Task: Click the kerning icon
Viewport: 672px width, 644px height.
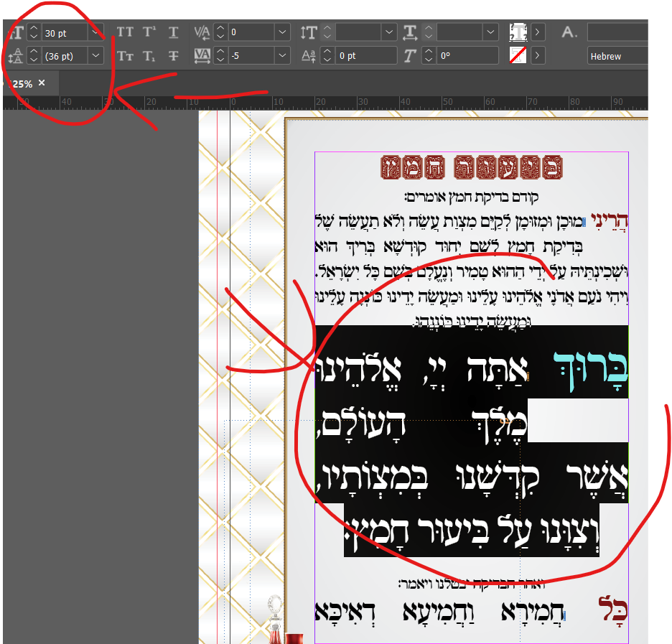Action: (x=202, y=32)
